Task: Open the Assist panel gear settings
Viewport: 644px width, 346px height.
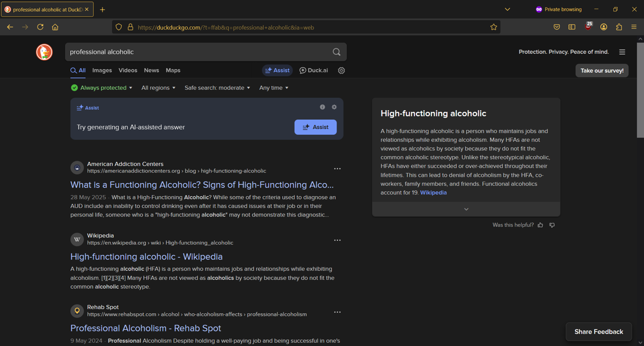Action: pyautogui.click(x=334, y=107)
